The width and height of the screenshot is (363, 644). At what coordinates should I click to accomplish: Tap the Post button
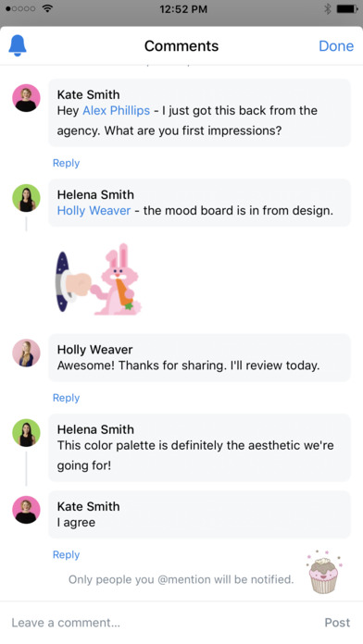point(337,623)
